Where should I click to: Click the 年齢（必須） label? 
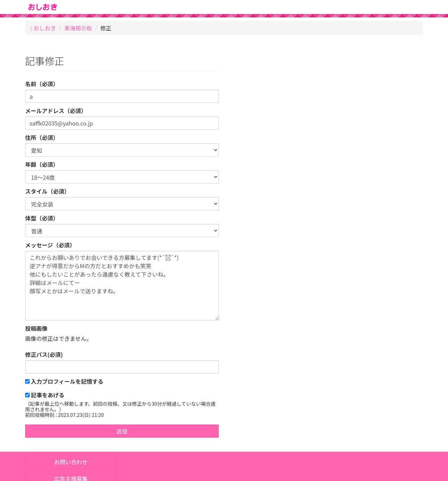tap(42, 165)
